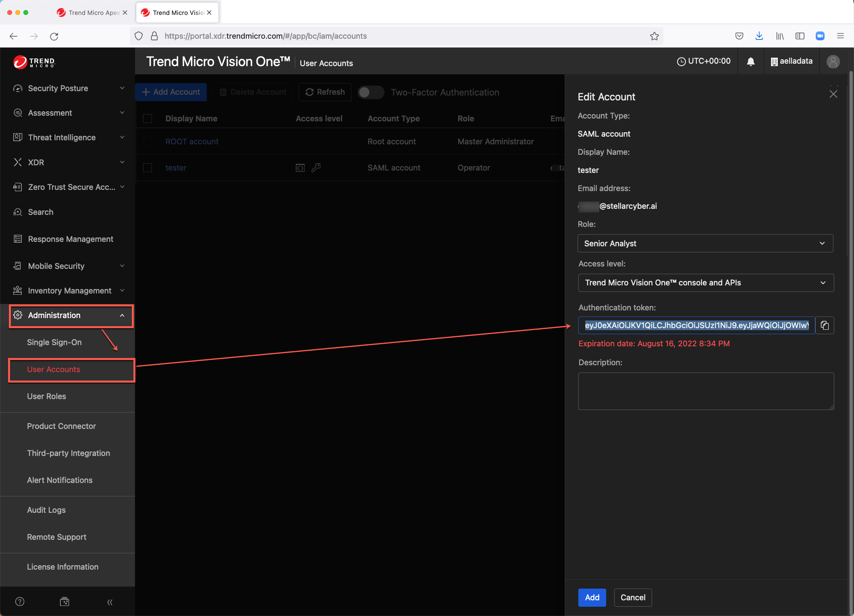
Task: Click the key icon in tester row
Action: [x=316, y=168]
